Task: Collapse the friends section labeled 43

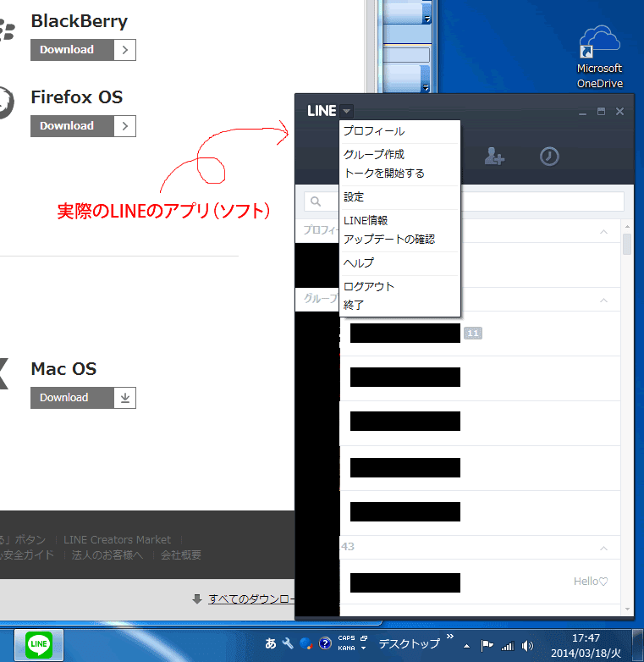Action: tap(604, 548)
